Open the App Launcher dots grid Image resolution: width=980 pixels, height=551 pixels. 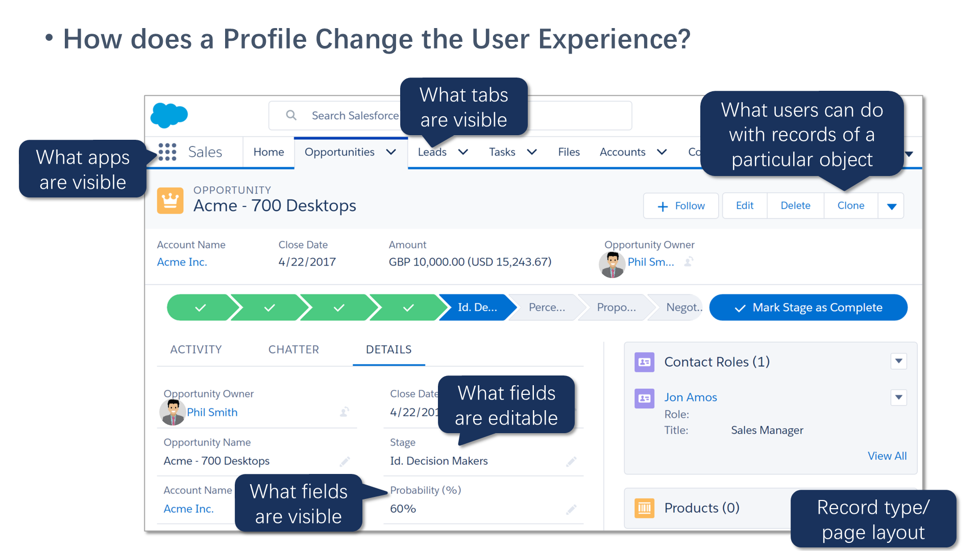click(167, 152)
